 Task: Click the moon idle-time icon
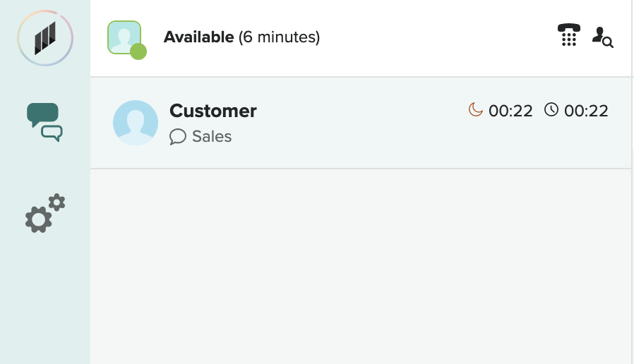pos(476,110)
